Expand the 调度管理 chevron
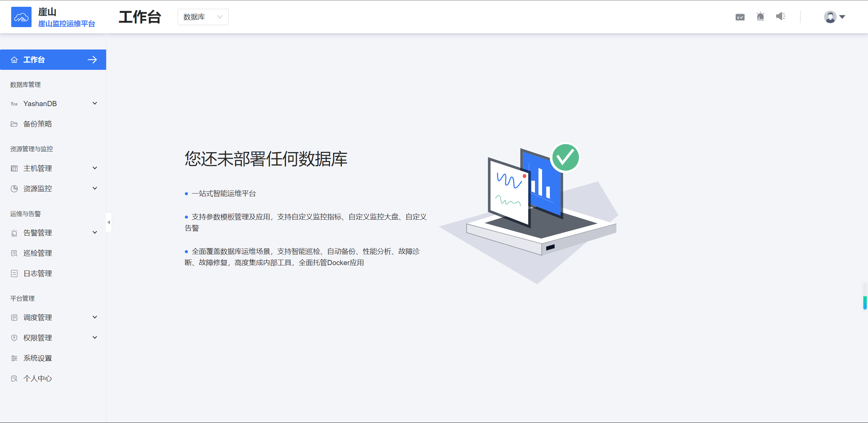 point(95,317)
